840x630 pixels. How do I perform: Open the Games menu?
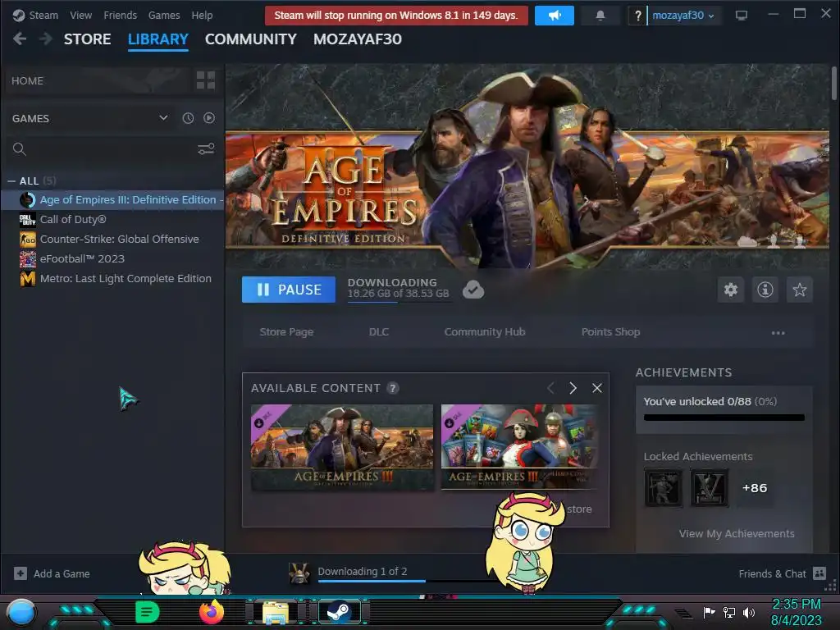click(x=164, y=15)
